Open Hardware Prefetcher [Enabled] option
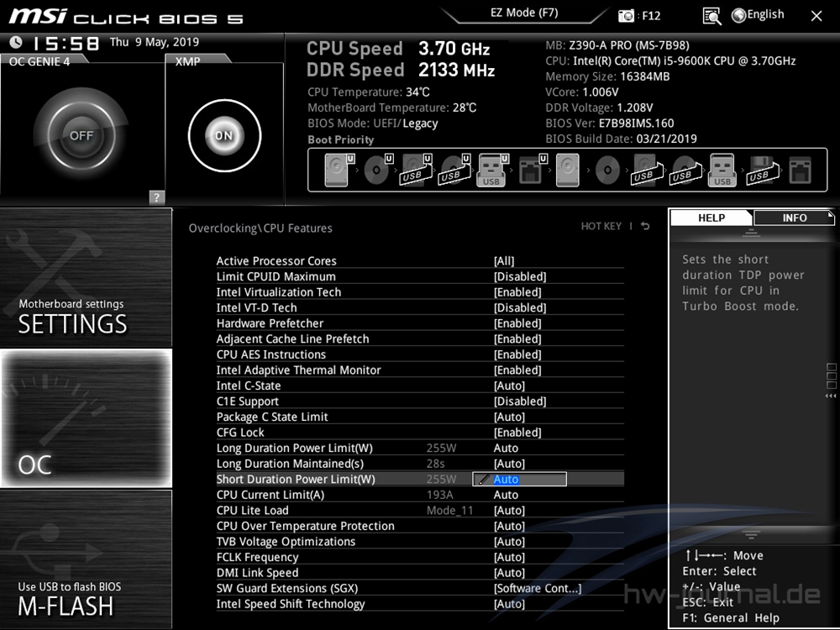Image resolution: width=840 pixels, height=630 pixels. tap(420, 323)
